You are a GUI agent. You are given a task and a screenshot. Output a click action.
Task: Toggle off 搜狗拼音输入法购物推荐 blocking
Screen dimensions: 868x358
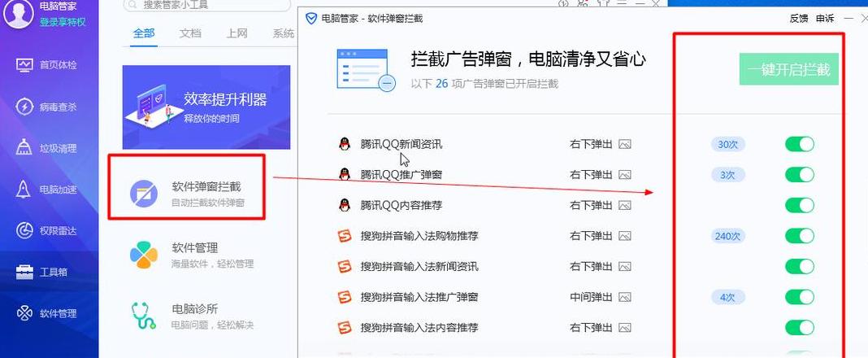[800, 236]
